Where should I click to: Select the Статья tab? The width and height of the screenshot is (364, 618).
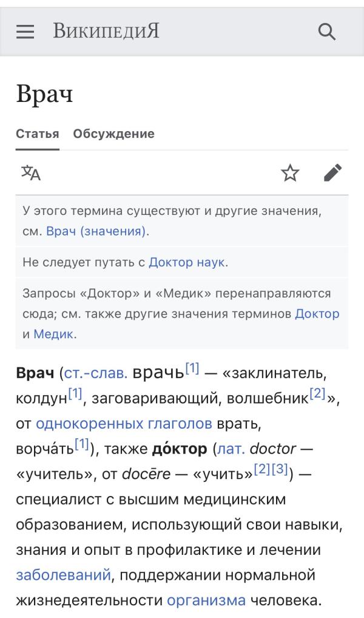point(37,134)
